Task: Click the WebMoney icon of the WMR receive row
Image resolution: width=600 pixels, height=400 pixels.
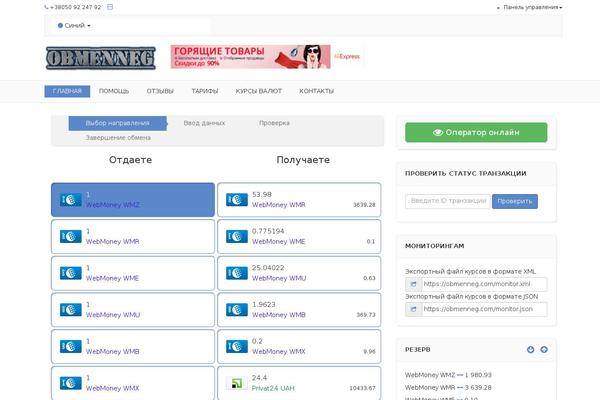Action: [237, 200]
